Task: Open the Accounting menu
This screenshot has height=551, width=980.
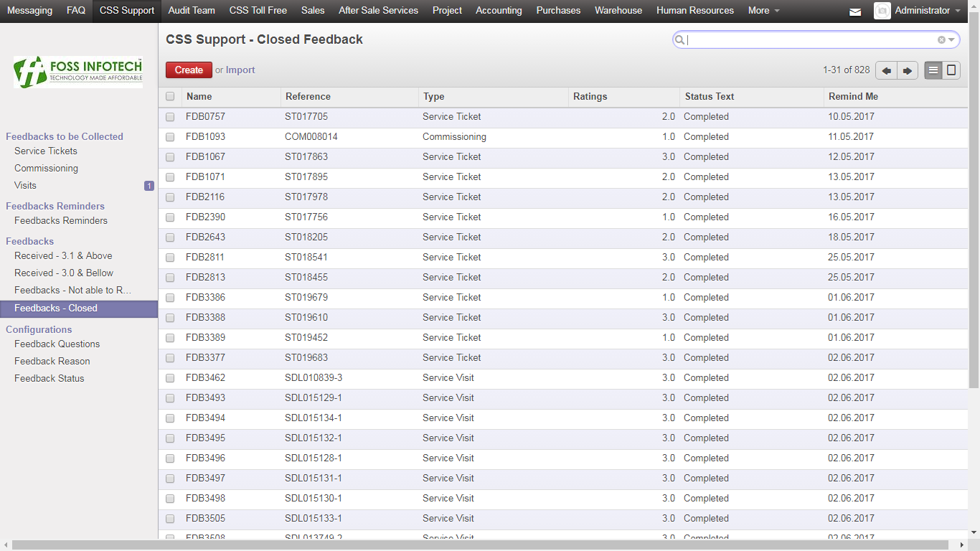Action: (x=499, y=11)
